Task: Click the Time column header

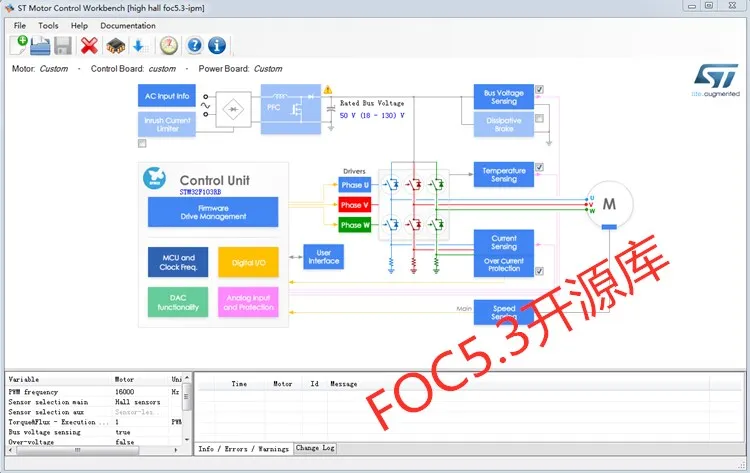Action: pos(239,384)
